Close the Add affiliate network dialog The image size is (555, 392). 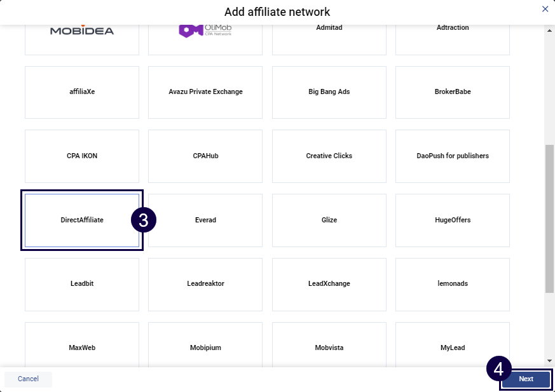coord(545,9)
